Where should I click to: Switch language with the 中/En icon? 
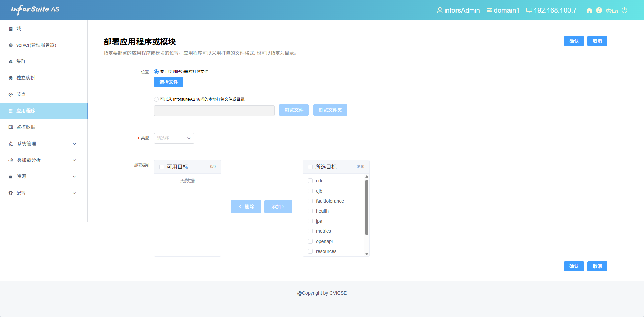coord(612,11)
